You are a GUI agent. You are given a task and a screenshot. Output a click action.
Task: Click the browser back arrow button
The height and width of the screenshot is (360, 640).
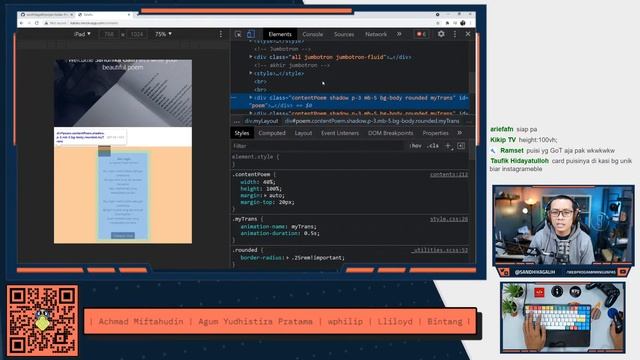(22, 23)
